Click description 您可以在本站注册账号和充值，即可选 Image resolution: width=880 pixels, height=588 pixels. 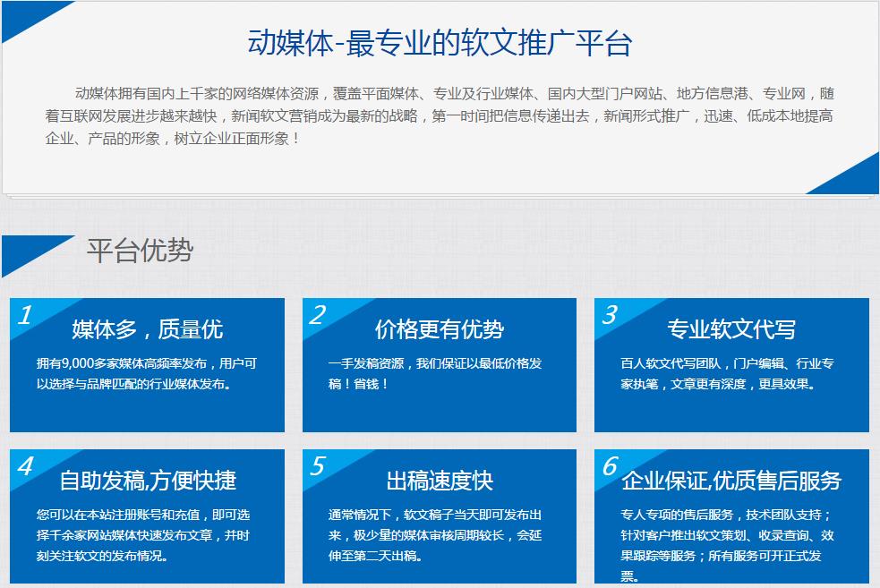(143, 516)
